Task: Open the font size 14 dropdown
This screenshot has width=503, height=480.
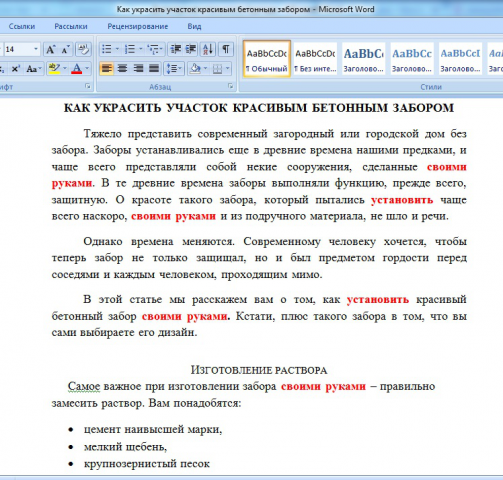Action: (x=36, y=49)
